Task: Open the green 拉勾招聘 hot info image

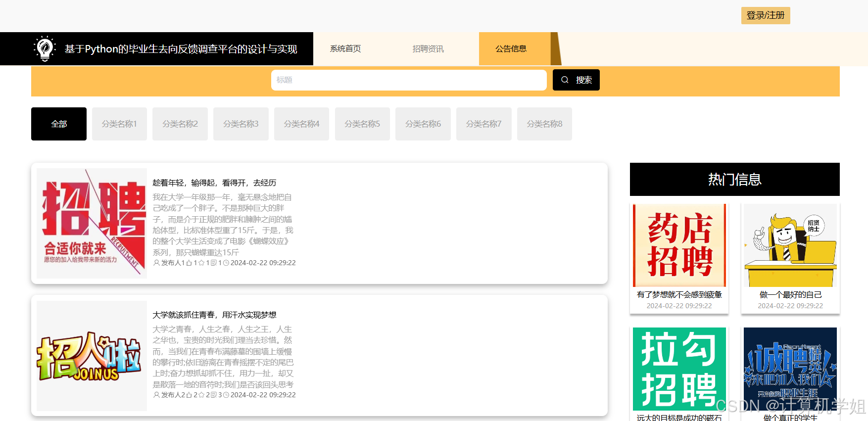Action: tap(679, 369)
